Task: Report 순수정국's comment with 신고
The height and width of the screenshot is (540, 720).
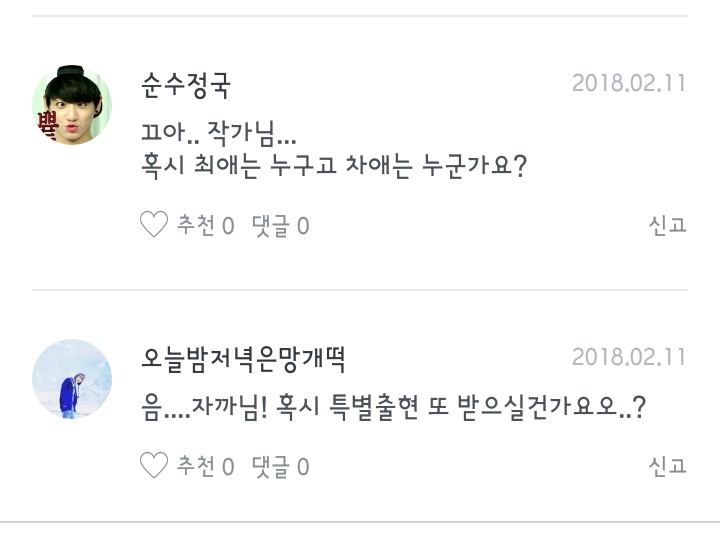Action: [x=667, y=225]
